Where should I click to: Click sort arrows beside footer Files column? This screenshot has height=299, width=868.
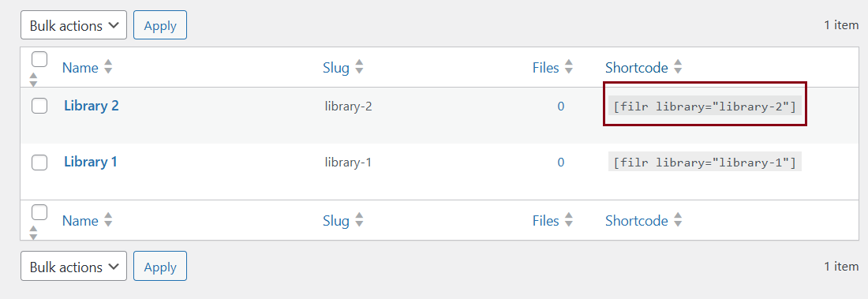568,220
